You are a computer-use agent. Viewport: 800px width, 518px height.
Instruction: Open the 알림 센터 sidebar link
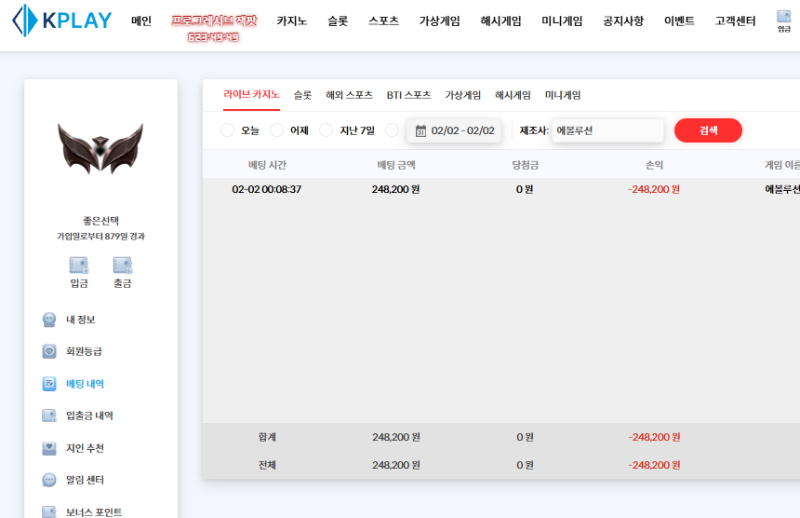[x=85, y=480]
